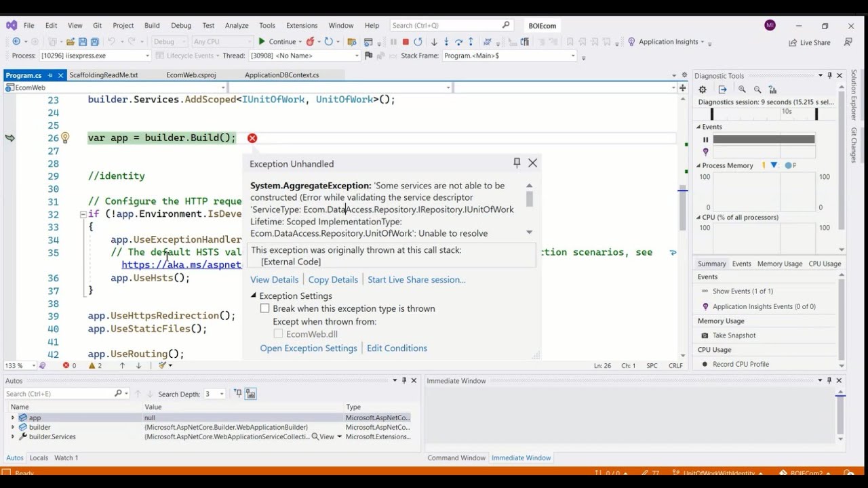Collapse the Exception Settings section
The height and width of the screenshot is (488, 868).
pos(254,296)
